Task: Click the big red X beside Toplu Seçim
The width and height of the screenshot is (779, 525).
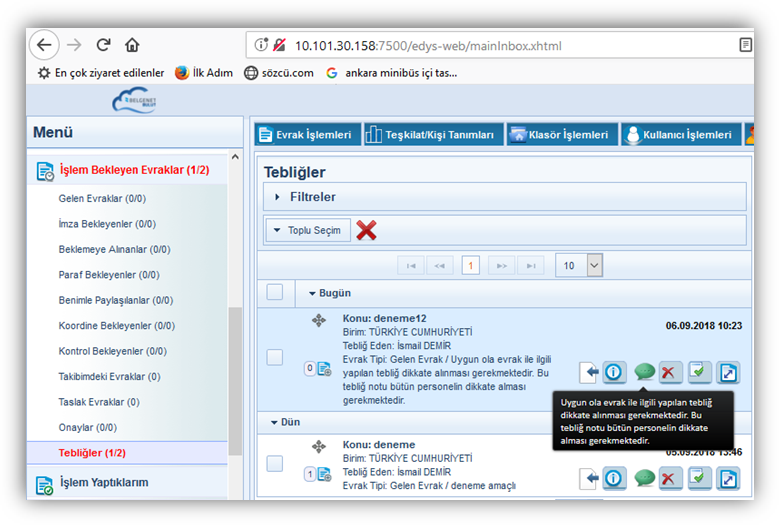Action: [366, 230]
